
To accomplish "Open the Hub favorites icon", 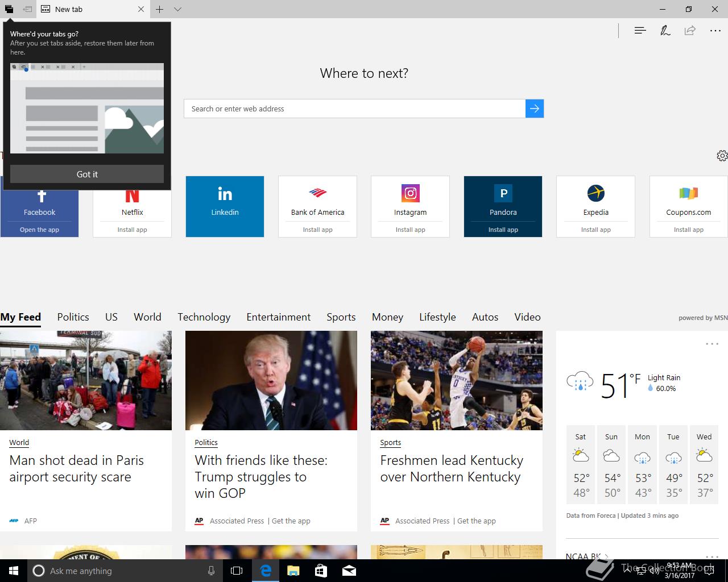I will (640, 31).
